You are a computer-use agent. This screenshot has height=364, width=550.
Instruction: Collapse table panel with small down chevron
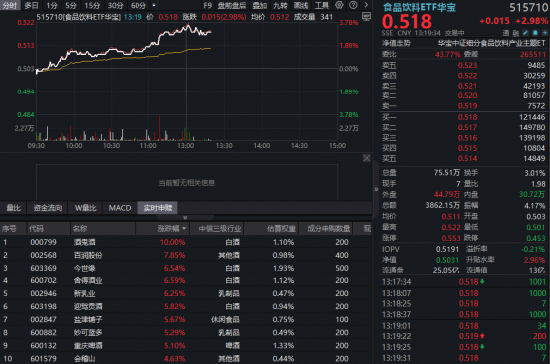(x=185, y=218)
